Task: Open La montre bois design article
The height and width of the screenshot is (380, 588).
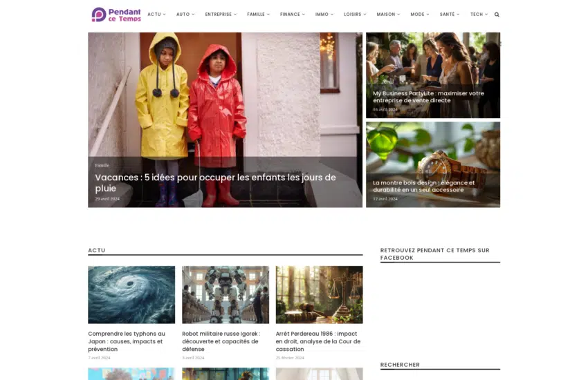Action: [x=423, y=186]
